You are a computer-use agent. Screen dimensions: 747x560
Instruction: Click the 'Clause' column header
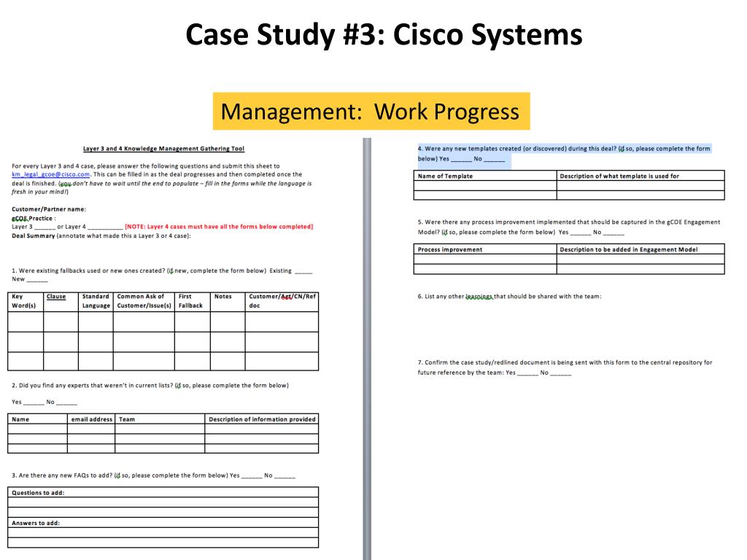click(61, 301)
